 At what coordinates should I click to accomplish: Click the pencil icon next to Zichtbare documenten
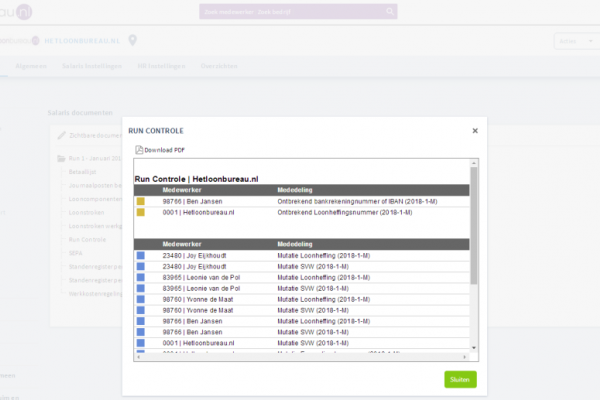pos(61,134)
